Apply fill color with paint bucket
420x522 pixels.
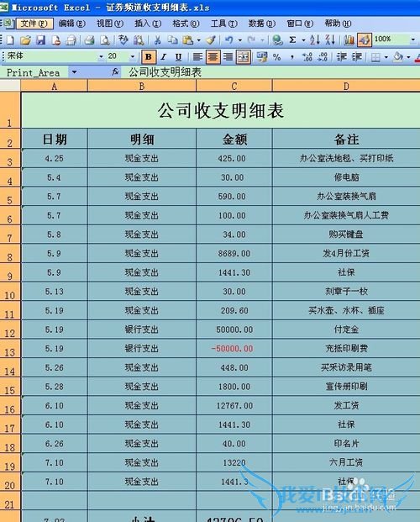pyautogui.click(x=398, y=57)
